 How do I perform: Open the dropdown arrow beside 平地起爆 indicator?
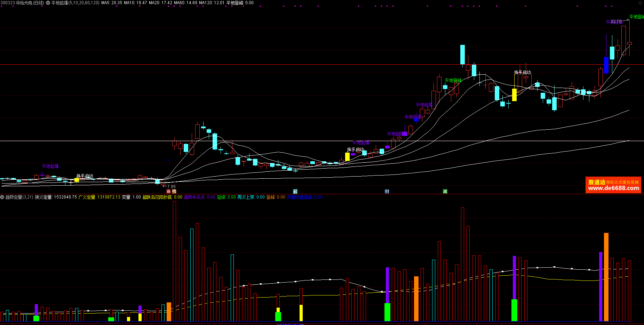[48, 3]
